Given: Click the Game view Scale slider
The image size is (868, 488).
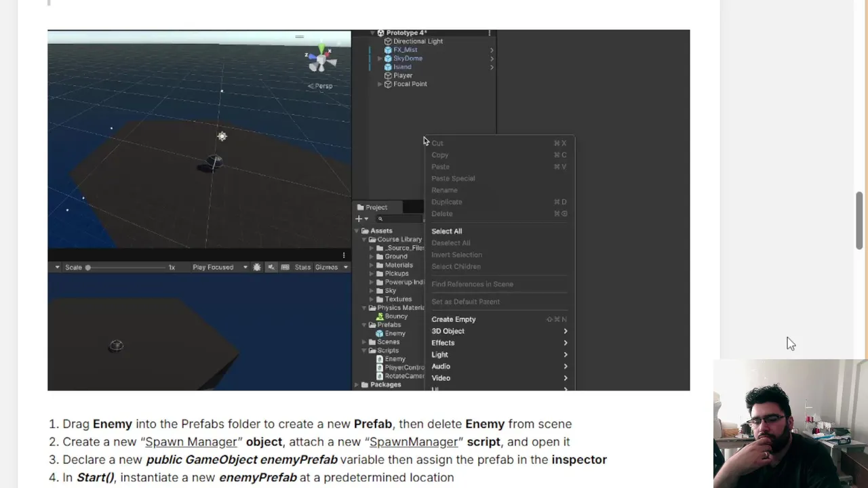Looking at the screenshot, I should coord(127,268).
